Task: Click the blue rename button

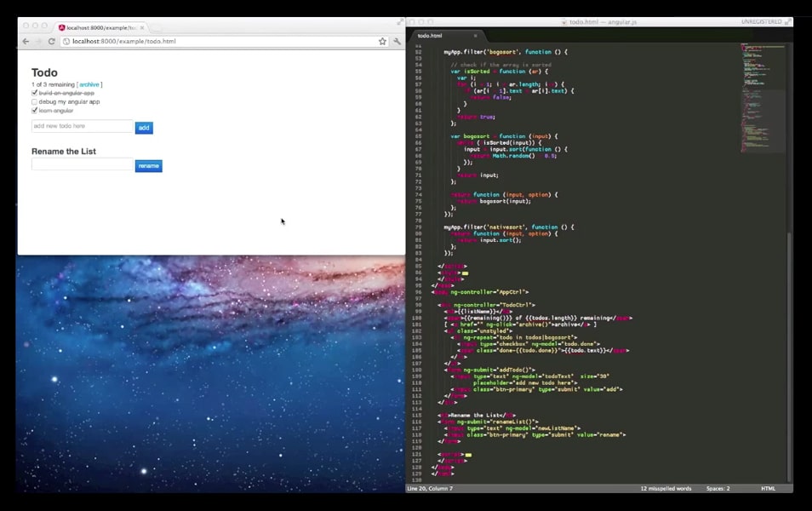Action: (149, 166)
